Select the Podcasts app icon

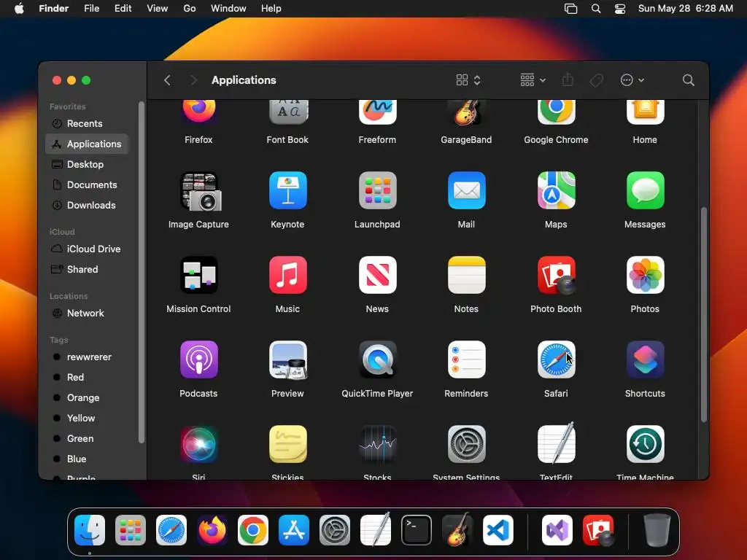(x=198, y=359)
